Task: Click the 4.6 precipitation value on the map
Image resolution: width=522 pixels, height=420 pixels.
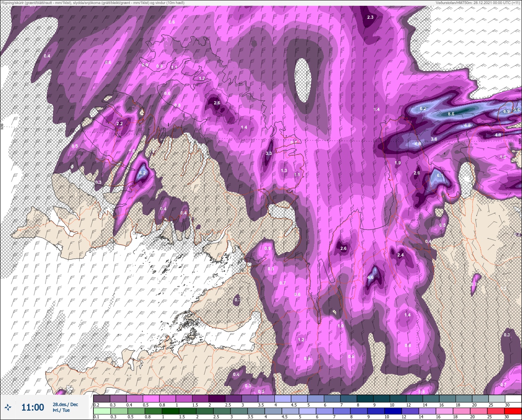Action: (370, 277)
